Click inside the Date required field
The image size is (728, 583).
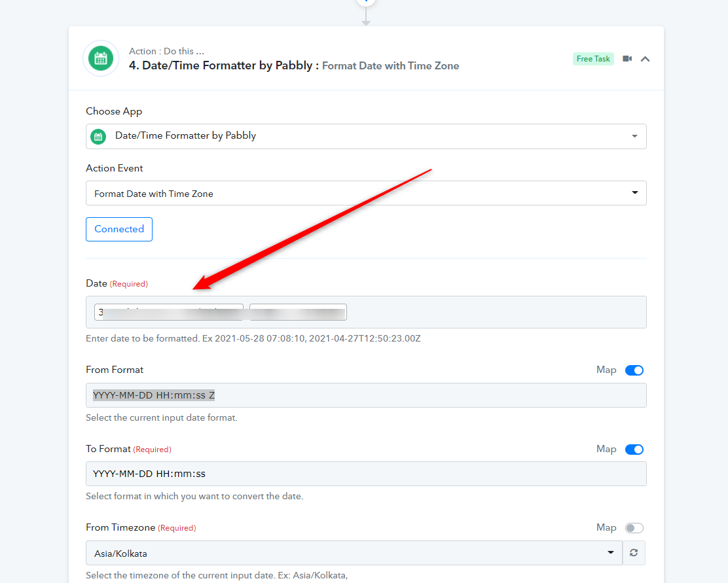[366, 312]
